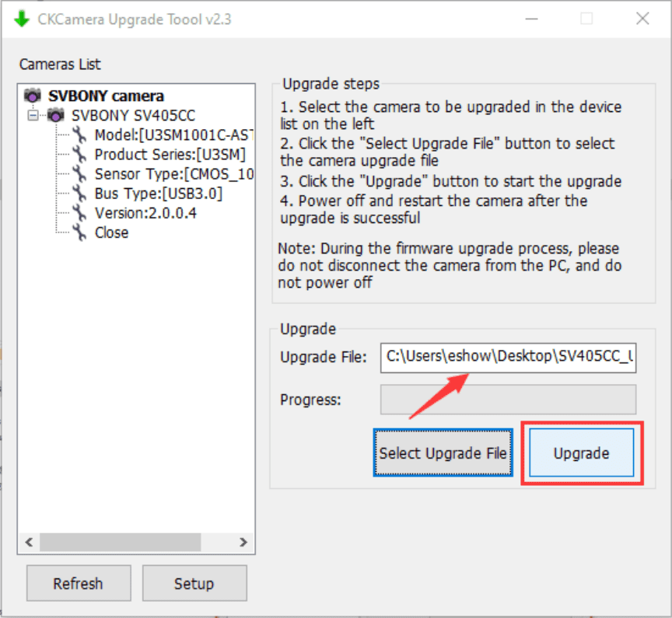Viewport: 672px width, 618px height.
Task: Click inside the Upgrade File path field
Action: pyautogui.click(x=508, y=358)
